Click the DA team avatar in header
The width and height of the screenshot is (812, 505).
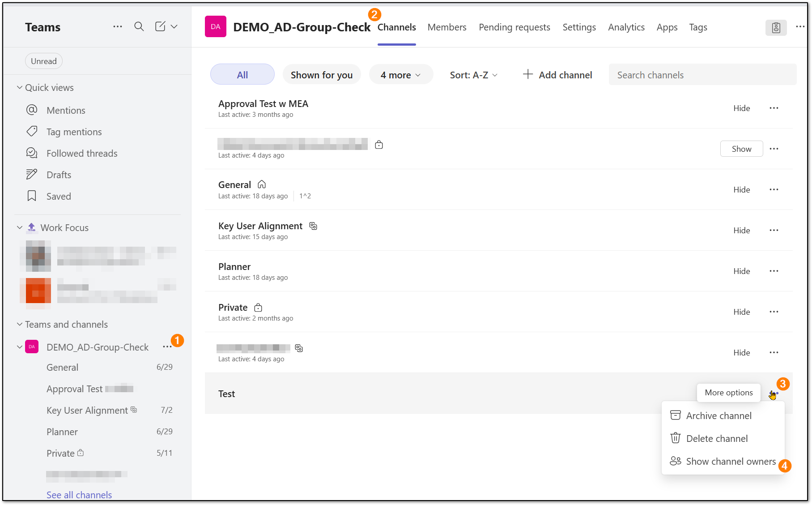tap(216, 27)
